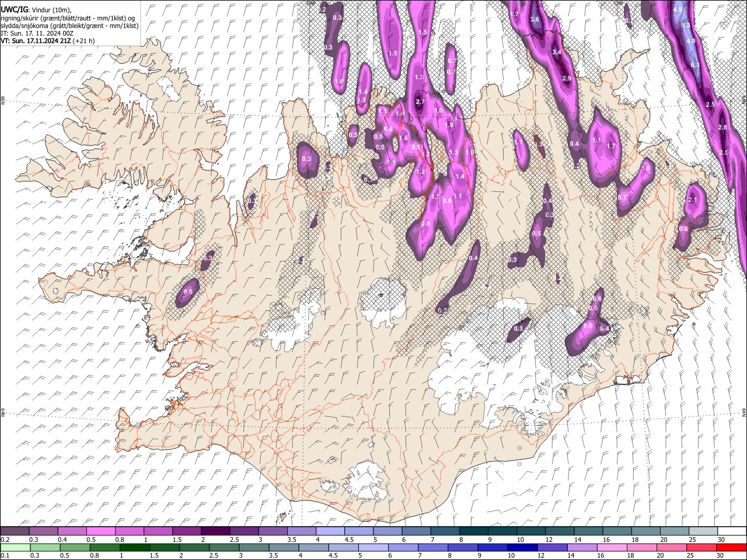Select the deep blue 10 swatch in lower legend
Screen dimensions: 747x560
522,547
